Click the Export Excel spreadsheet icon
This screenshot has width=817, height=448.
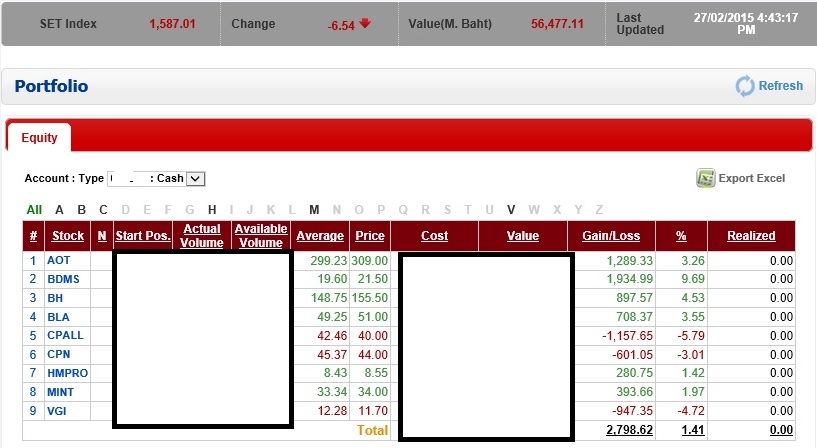tap(705, 178)
